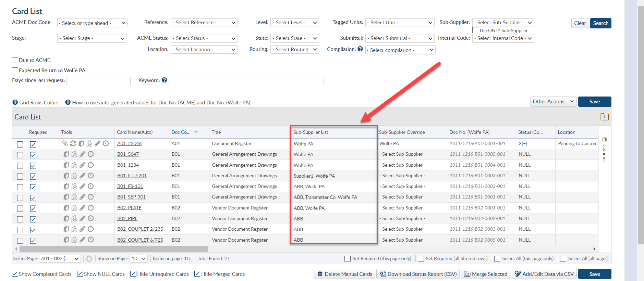Open Sub-Supplier Override dropdown for B01_5647

[x=412, y=154]
